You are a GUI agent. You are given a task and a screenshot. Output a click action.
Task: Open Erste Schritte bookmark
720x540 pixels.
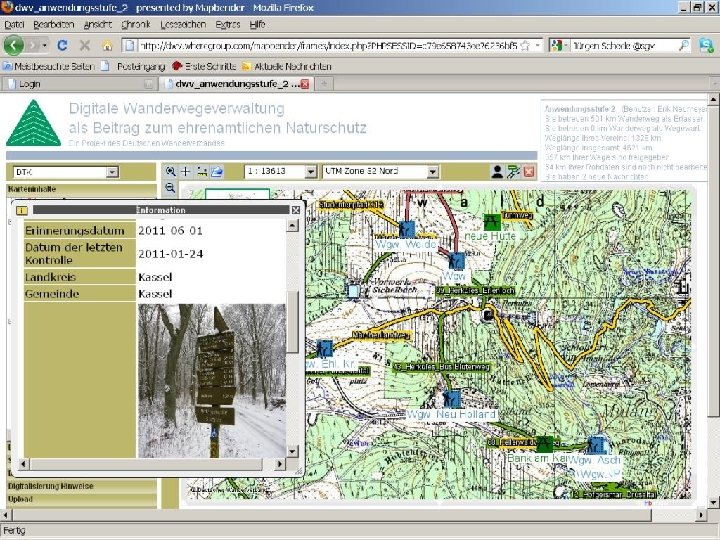point(204,67)
